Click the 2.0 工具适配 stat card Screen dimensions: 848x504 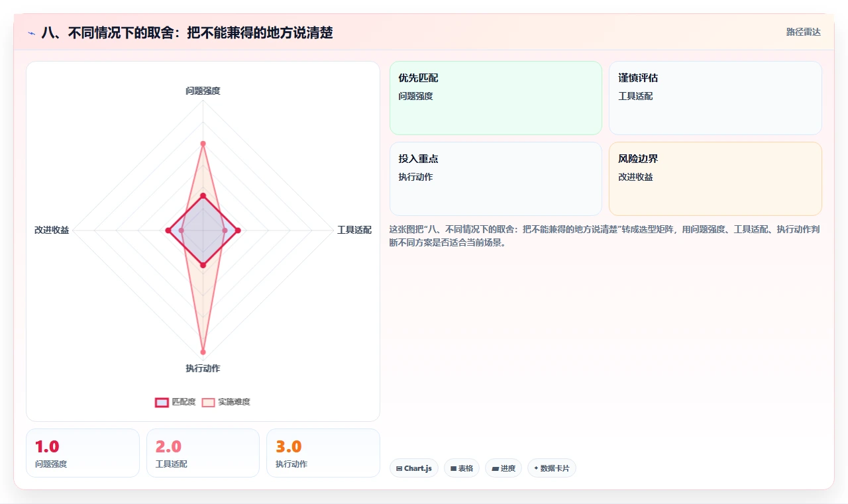(203, 453)
